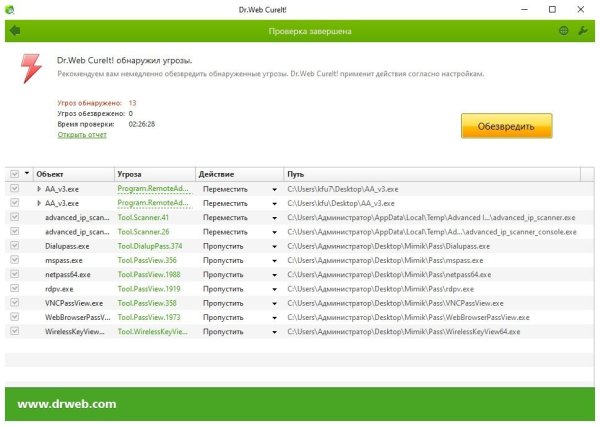Toggle checkbox for mspass.exe row
This screenshot has width=600, height=426.
(15, 260)
